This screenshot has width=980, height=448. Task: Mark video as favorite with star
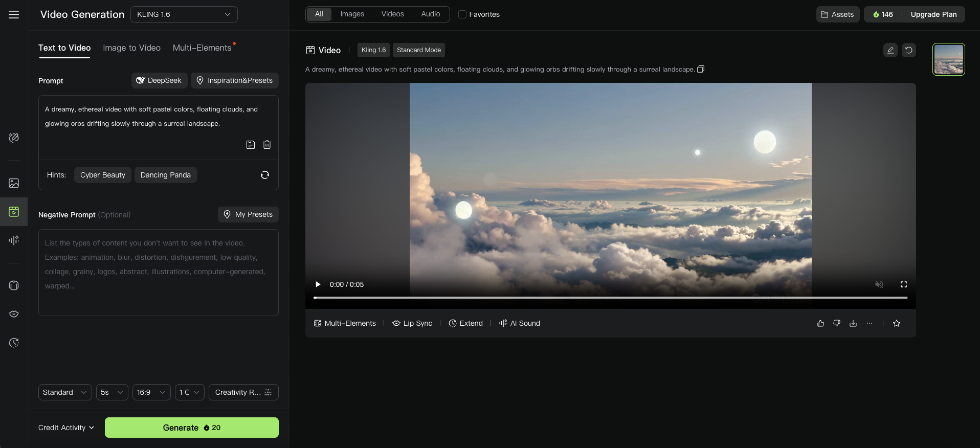click(897, 323)
